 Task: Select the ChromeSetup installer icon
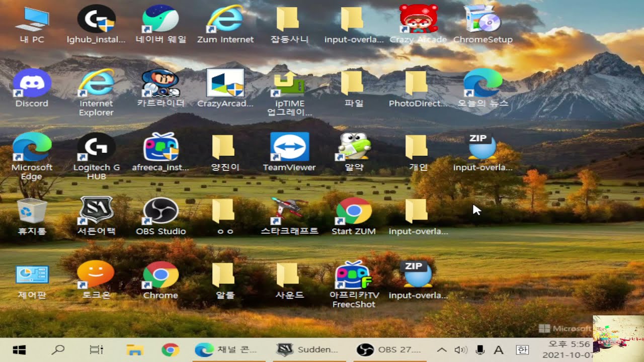(x=482, y=24)
